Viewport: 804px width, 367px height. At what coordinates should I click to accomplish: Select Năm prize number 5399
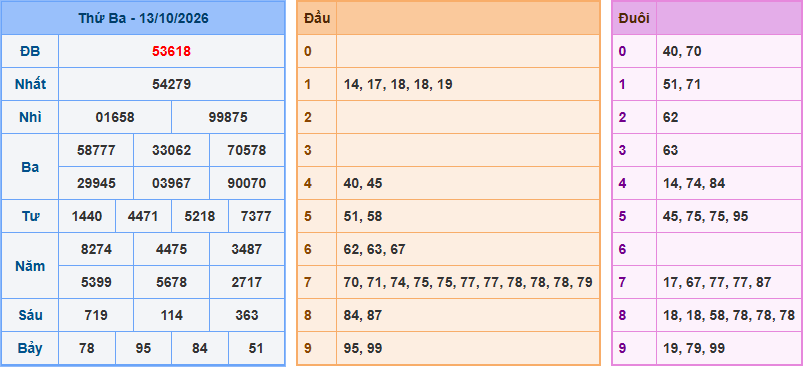[96, 282]
